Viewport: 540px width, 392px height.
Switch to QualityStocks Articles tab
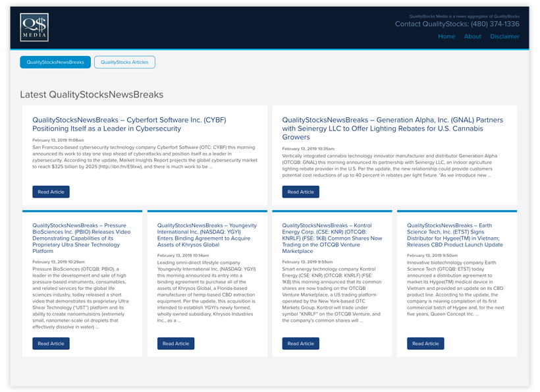click(124, 63)
